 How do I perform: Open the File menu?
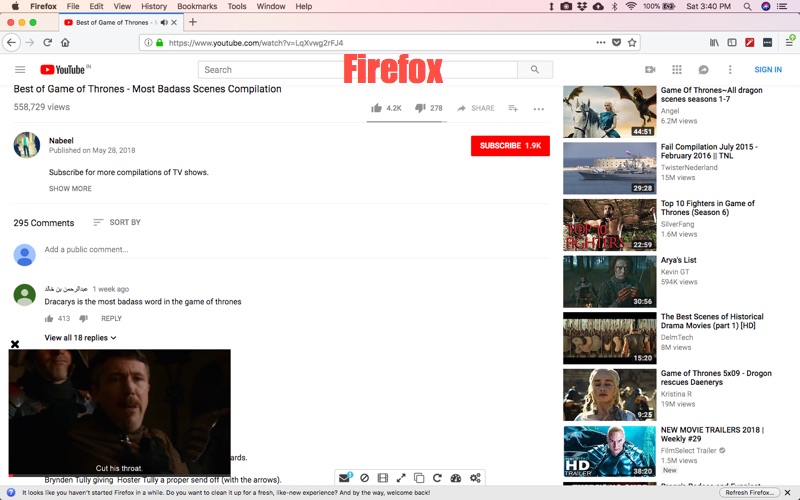click(73, 6)
